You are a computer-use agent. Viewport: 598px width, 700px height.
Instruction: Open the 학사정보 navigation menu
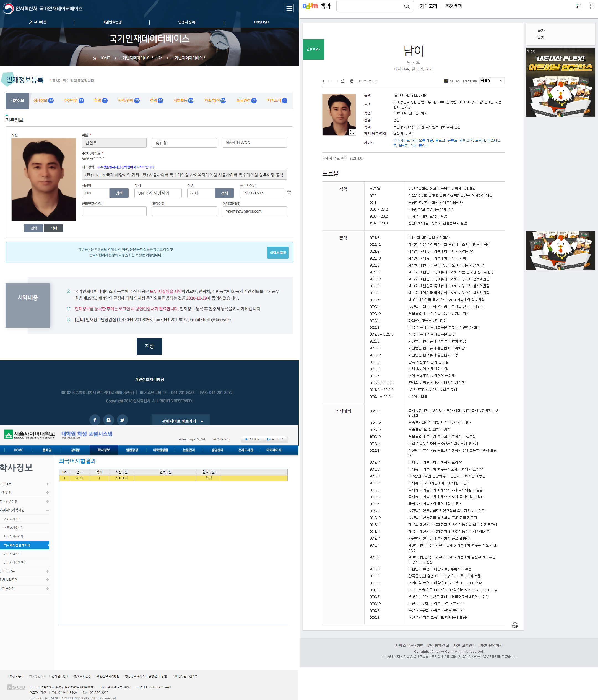point(103,450)
